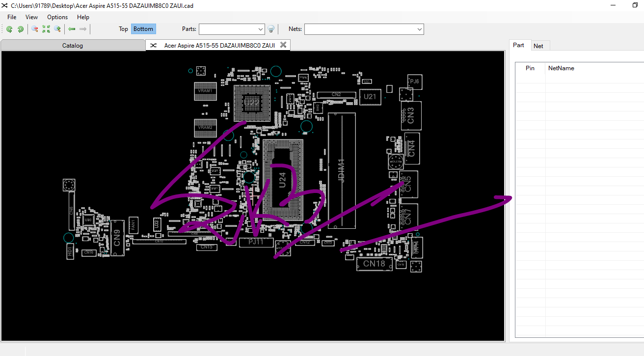Click the NetName column header
The height and width of the screenshot is (356, 644).
tap(561, 68)
